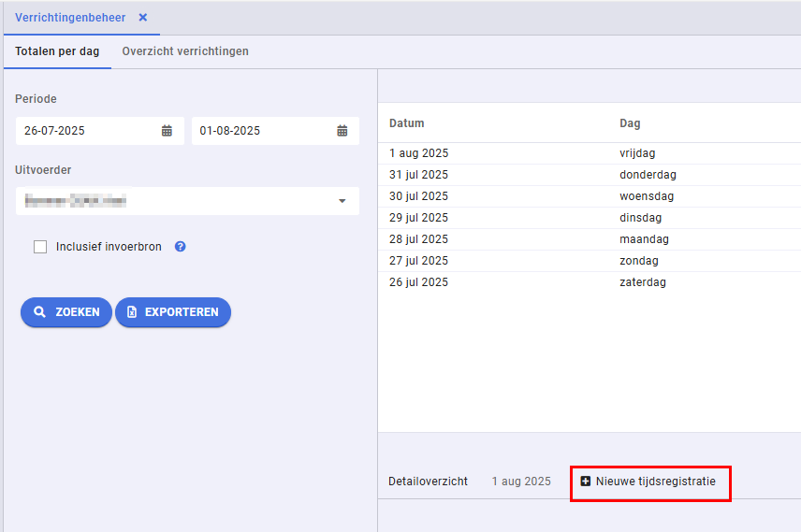801x532 pixels.
Task: Click the zaterdag cell
Action: click(643, 281)
